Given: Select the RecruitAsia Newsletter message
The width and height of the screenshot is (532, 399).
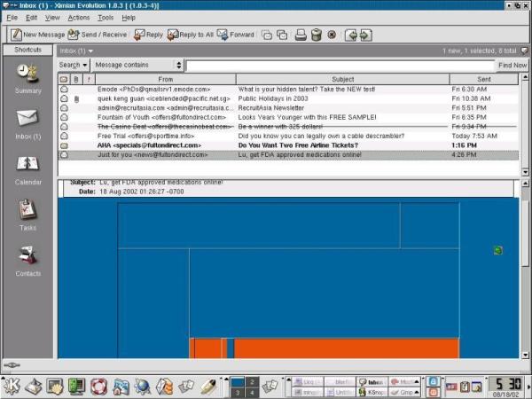Looking at the screenshot, I should click(x=288, y=108).
